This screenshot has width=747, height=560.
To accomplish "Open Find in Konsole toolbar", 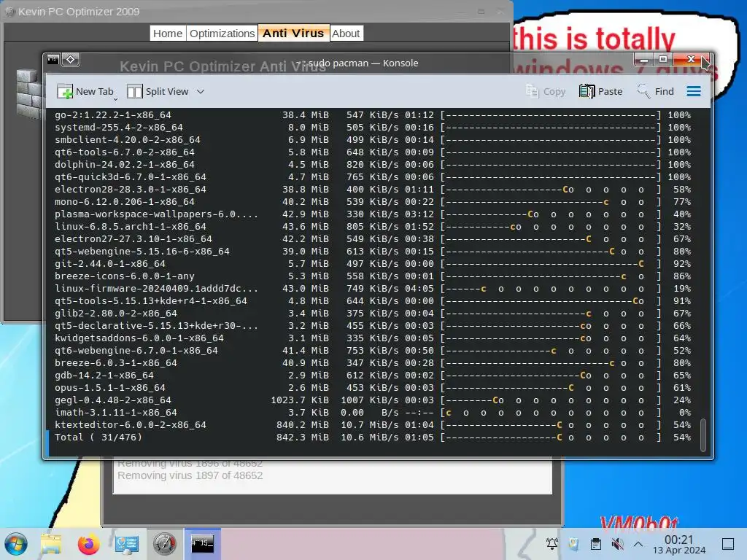I will click(656, 91).
